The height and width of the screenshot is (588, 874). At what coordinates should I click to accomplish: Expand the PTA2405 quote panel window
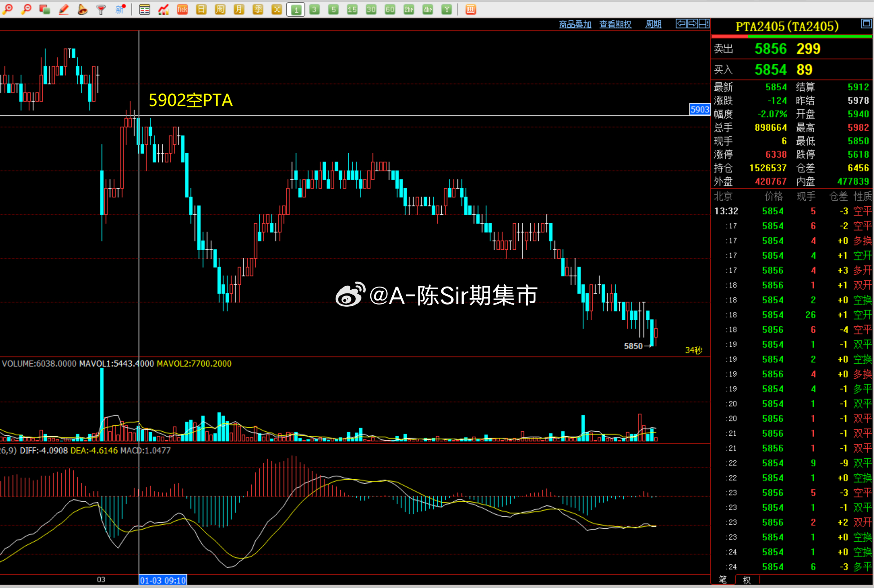(866, 23)
